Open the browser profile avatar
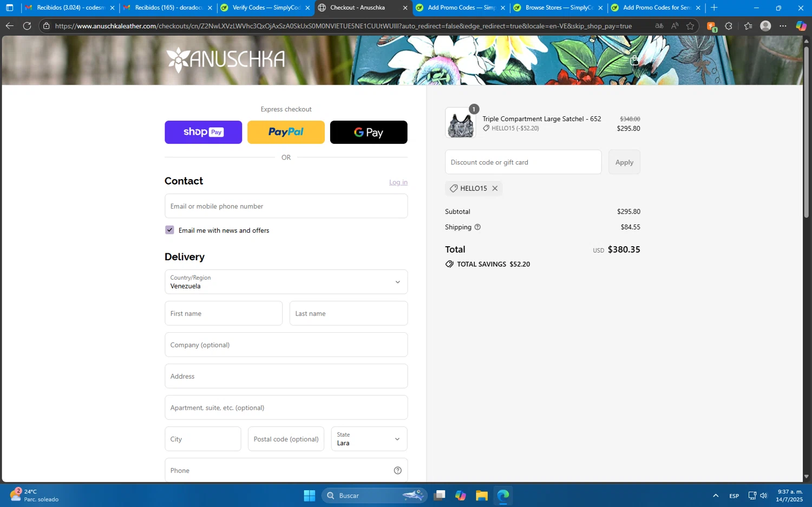This screenshot has width=812, height=507. [x=765, y=26]
